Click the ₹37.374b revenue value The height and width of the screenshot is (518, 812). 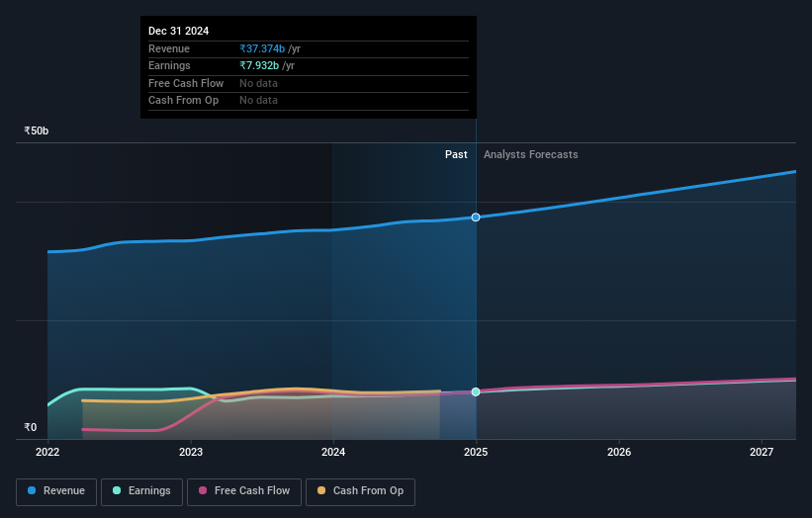[262, 48]
